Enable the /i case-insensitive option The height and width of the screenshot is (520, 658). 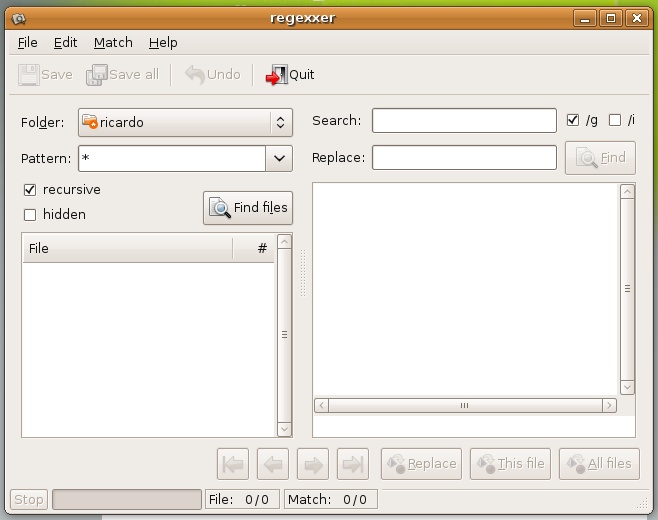[x=615, y=120]
